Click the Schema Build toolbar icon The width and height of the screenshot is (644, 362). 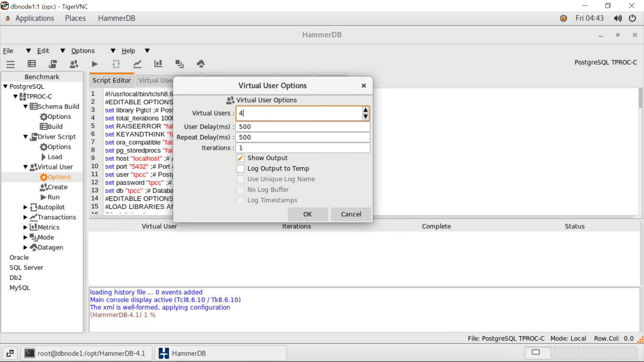pyautogui.click(x=32, y=64)
